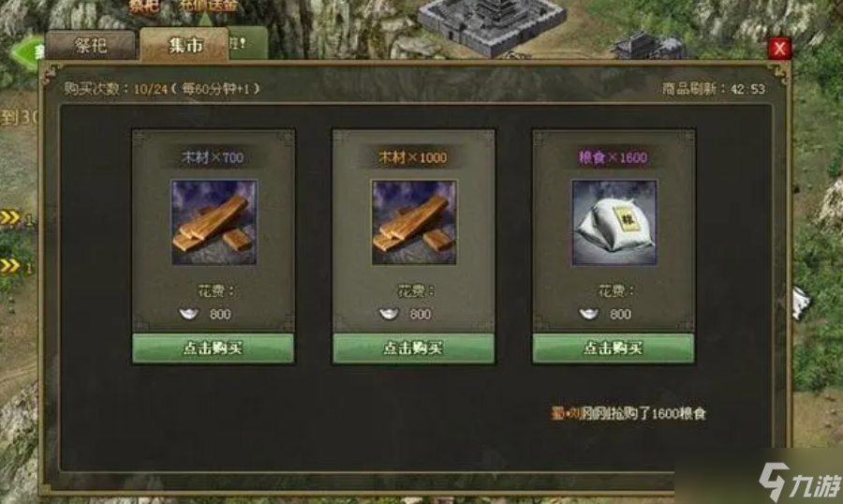Click the 木材×1000 wood planks image
Screen dimensions: 843x504
413,223
